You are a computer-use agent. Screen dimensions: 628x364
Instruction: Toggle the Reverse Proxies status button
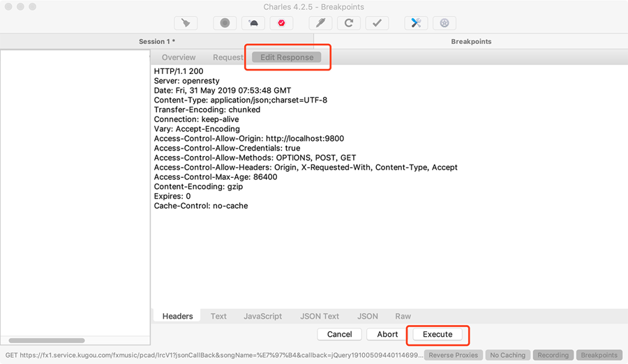coord(454,355)
